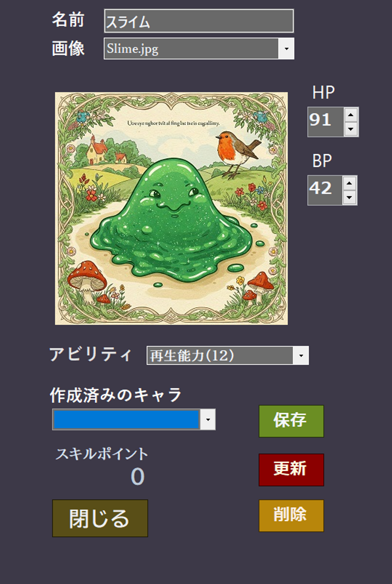Select the BP number field showing 42
392x584 pixels.
tap(325, 190)
